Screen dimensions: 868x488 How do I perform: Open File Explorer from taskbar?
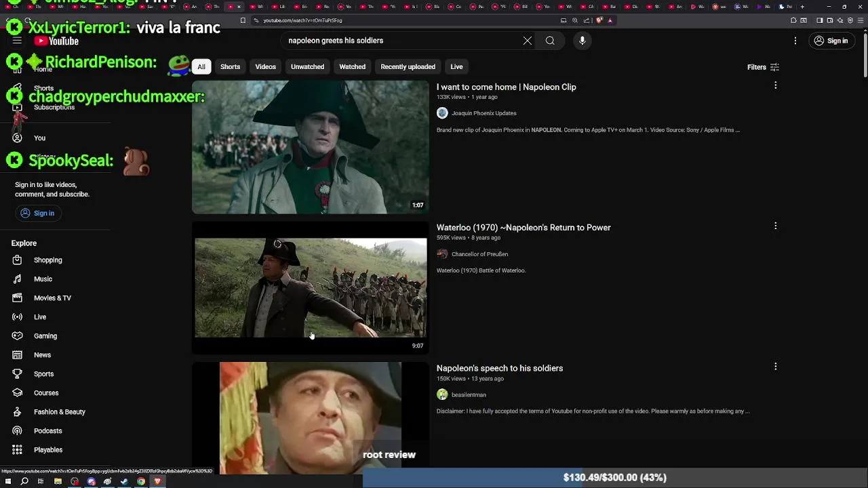click(58, 481)
